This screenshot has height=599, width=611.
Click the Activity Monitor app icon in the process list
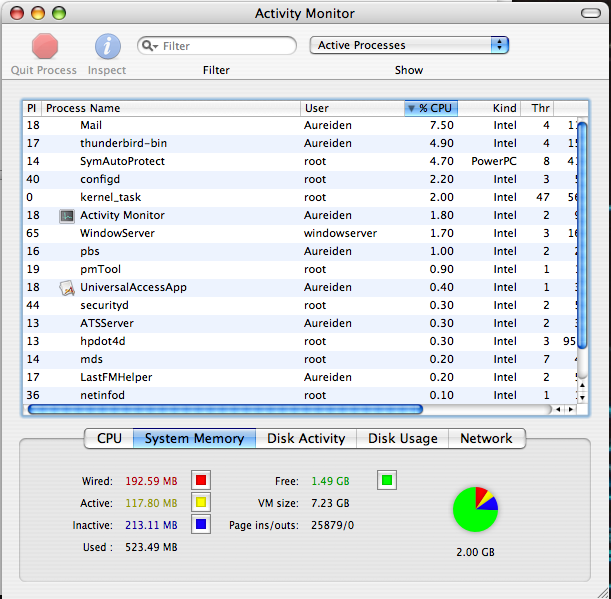click(x=67, y=216)
